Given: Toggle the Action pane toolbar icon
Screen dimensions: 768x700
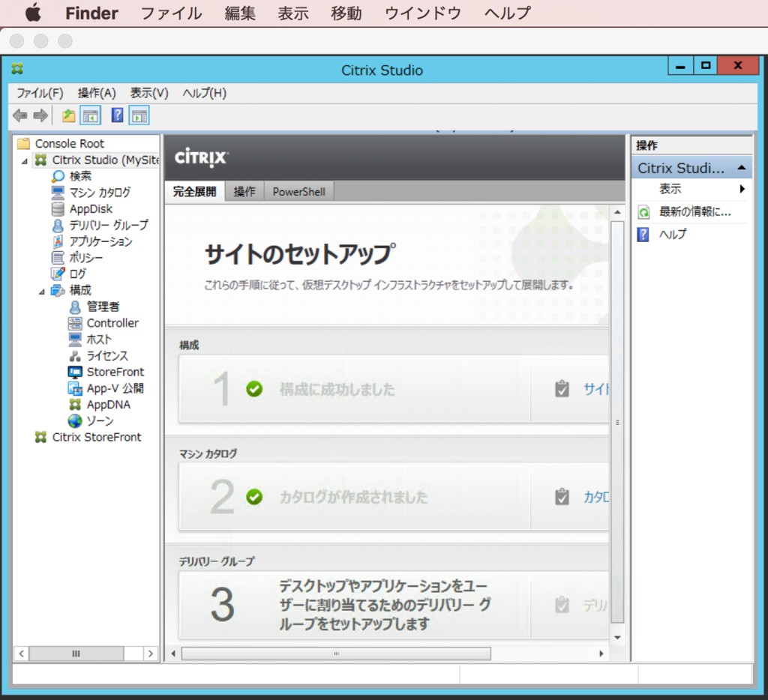Looking at the screenshot, I should 139,116.
